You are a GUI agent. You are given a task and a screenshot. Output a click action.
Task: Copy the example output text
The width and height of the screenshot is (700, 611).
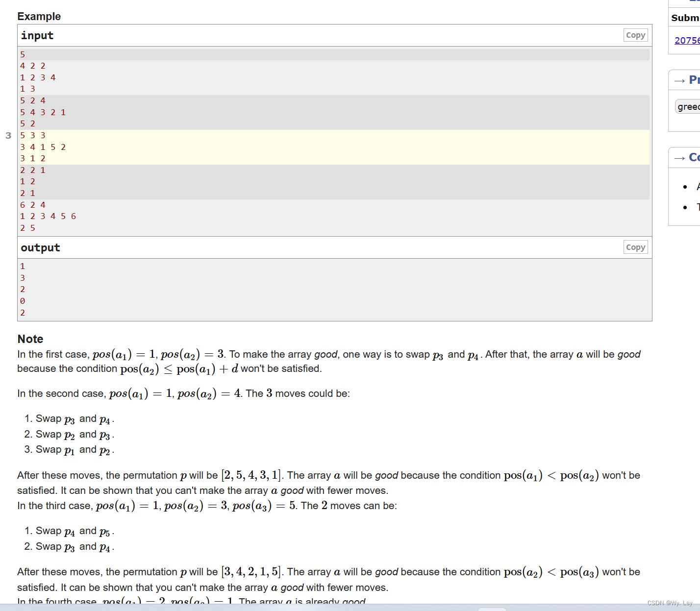point(635,247)
